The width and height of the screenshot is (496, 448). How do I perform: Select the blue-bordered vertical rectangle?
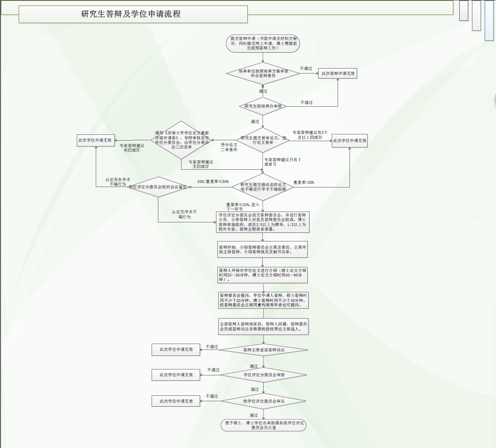[489, 20]
